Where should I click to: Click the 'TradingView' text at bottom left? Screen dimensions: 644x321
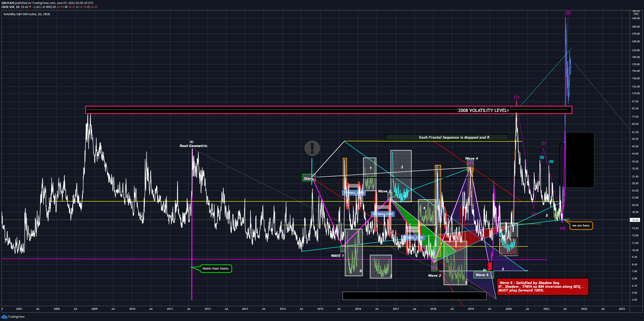coord(16,317)
